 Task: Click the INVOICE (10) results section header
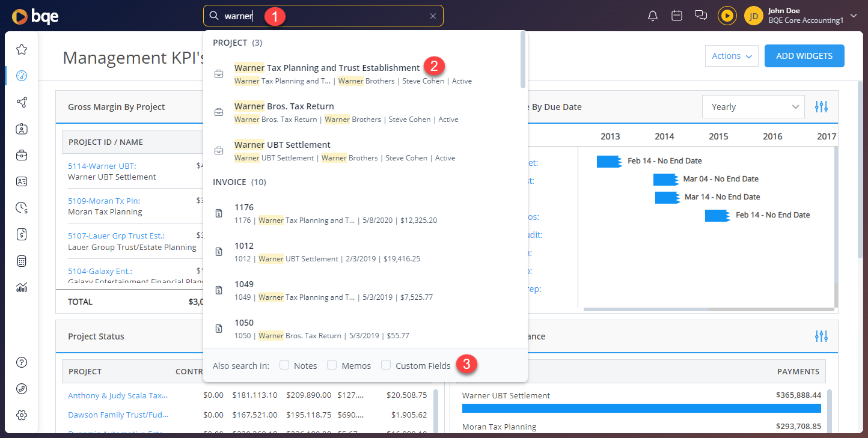click(239, 182)
